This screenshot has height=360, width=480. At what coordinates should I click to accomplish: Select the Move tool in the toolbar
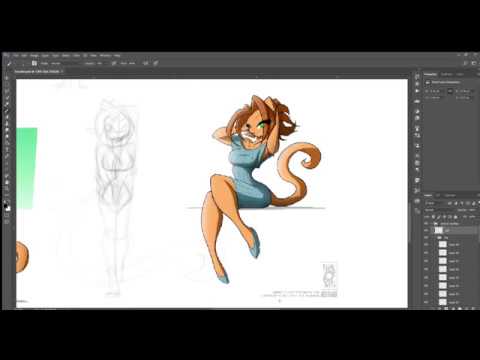[7, 78]
